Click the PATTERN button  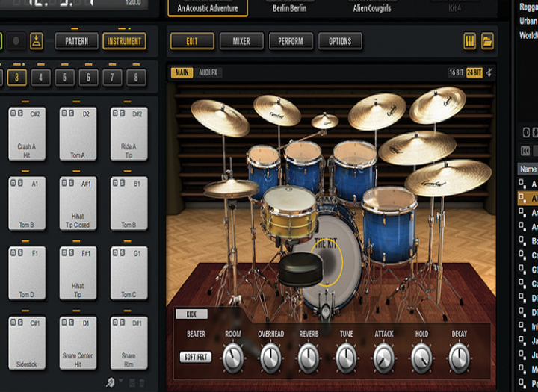tap(77, 41)
